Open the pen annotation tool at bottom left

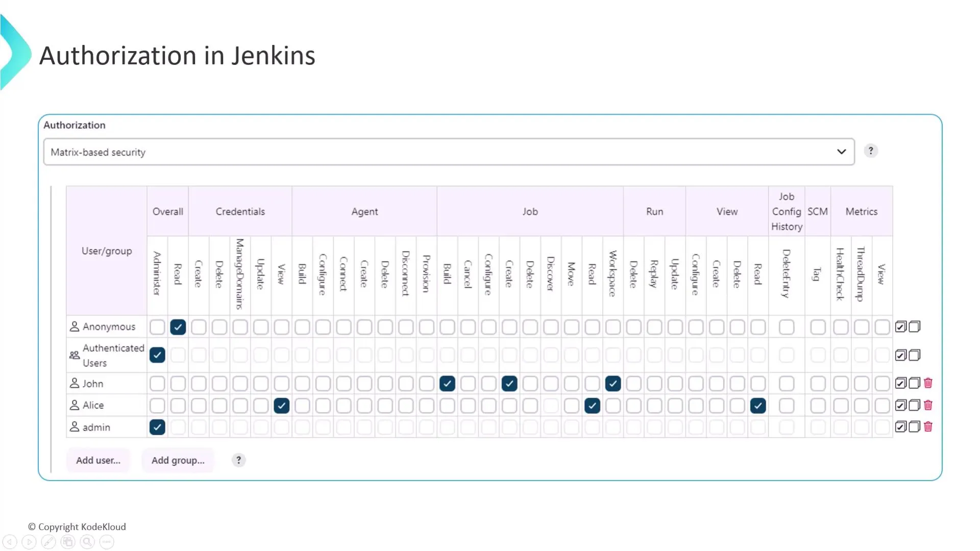pos(49,542)
